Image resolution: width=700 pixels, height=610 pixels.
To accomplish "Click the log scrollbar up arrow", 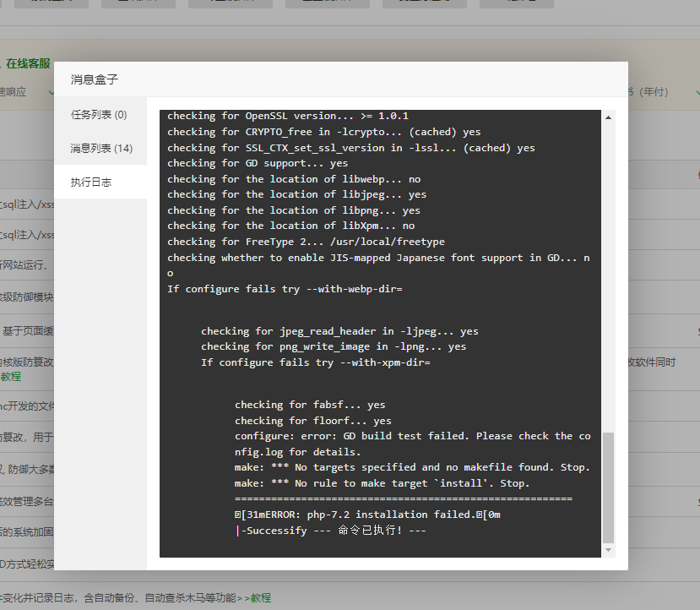I will [608, 117].
